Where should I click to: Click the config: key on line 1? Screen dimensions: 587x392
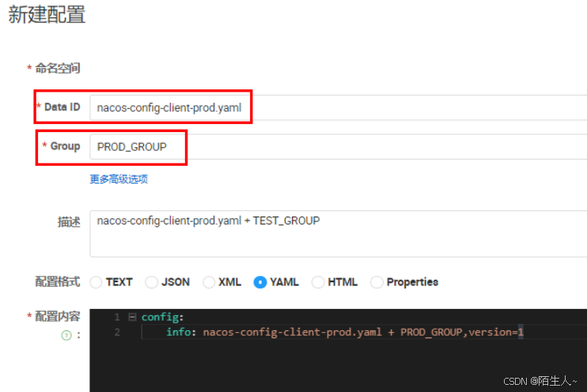coord(162,317)
